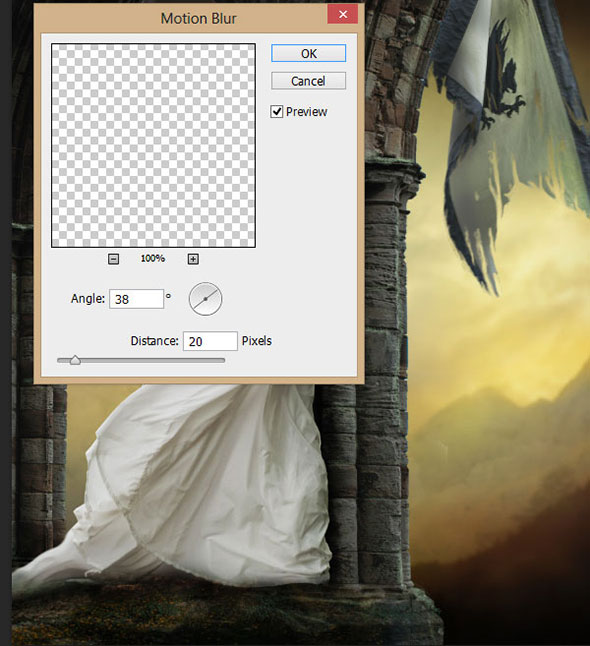Close the Motion Blur dialog with red X
The image size is (590, 646).
point(342,14)
